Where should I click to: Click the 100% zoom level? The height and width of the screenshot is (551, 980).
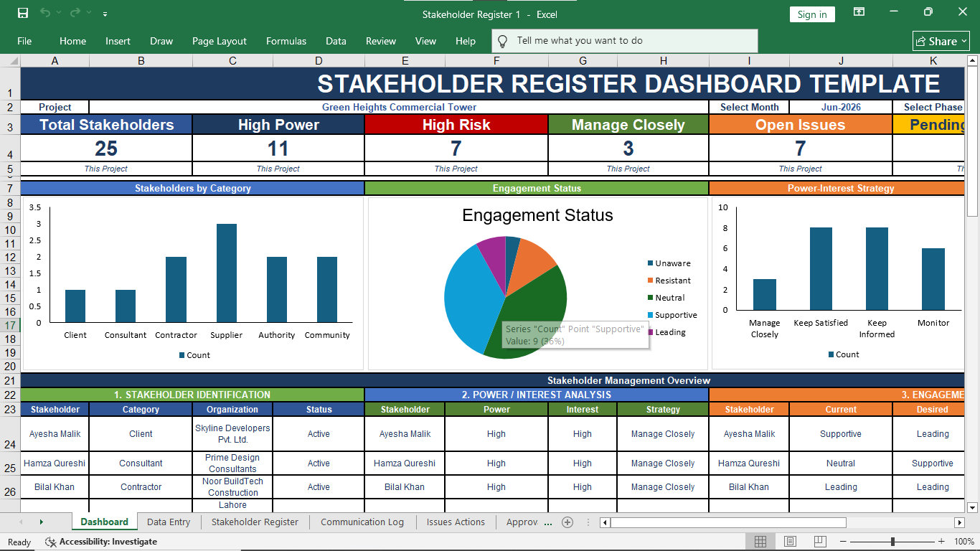[964, 542]
